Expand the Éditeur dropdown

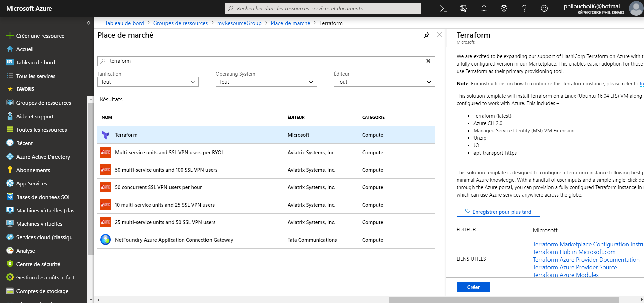point(384,82)
